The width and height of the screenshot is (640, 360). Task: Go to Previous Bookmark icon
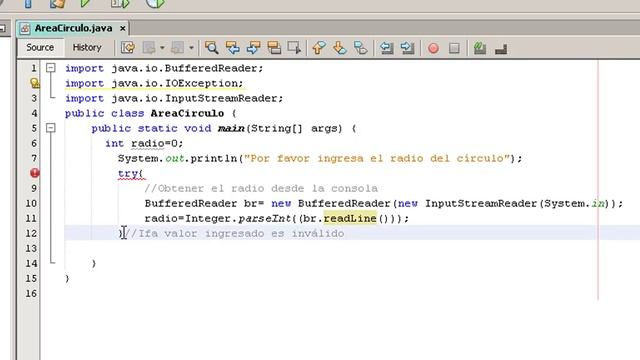pyautogui.click(x=319, y=48)
